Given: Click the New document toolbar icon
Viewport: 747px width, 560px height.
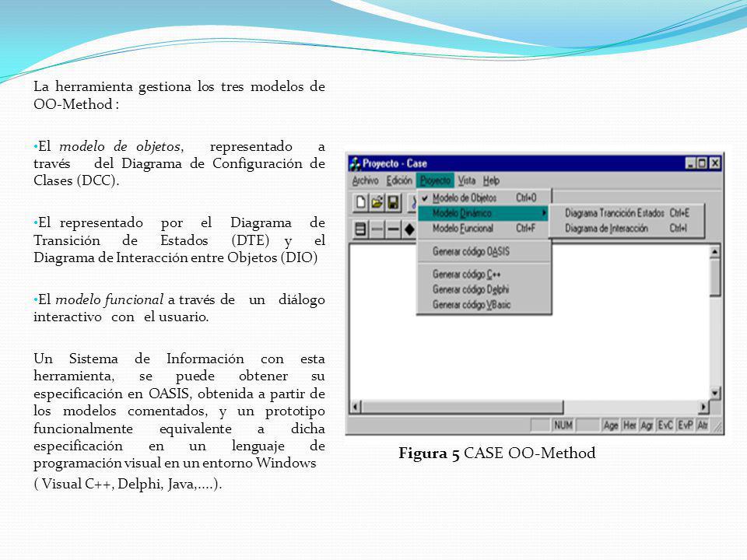Looking at the screenshot, I should point(360,202).
